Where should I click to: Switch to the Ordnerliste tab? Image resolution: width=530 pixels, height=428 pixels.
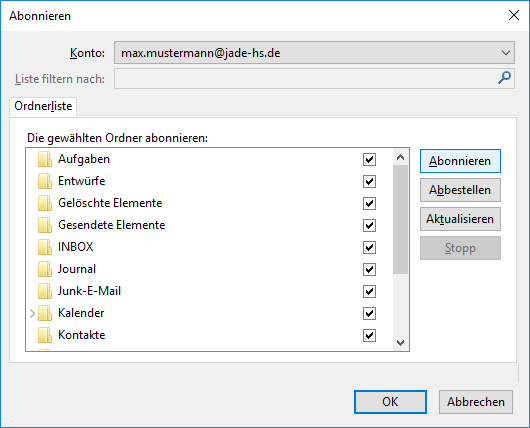pyautogui.click(x=43, y=106)
